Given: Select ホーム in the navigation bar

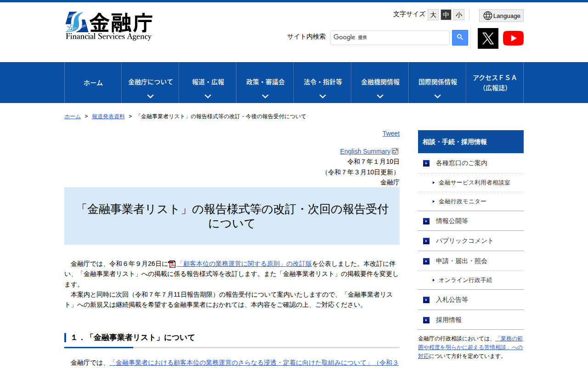Looking at the screenshot, I should point(93,82).
